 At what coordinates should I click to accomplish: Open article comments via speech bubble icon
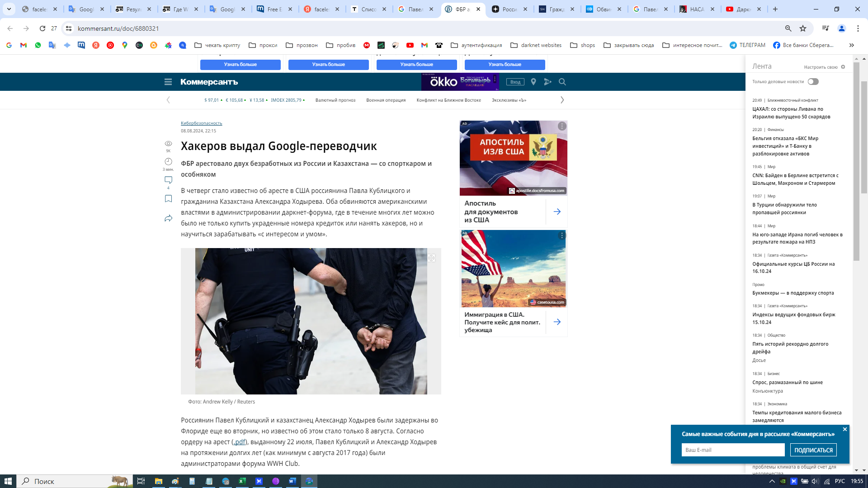pos(168,180)
